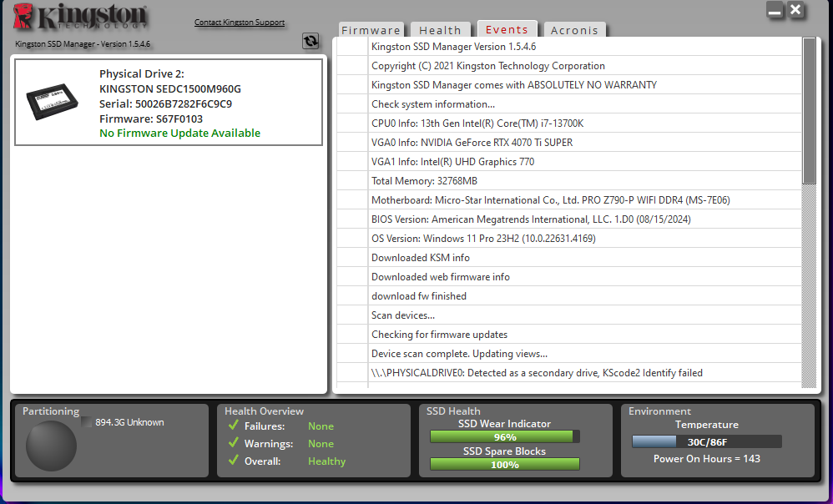Open the Contact Kingston Support link
833x504 pixels.
click(239, 23)
